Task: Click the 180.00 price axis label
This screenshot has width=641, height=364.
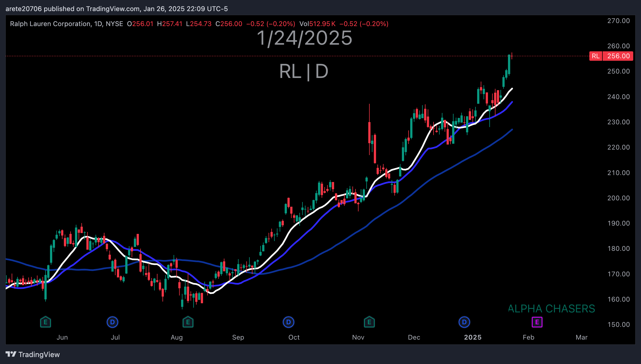Action: click(x=619, y=249)
